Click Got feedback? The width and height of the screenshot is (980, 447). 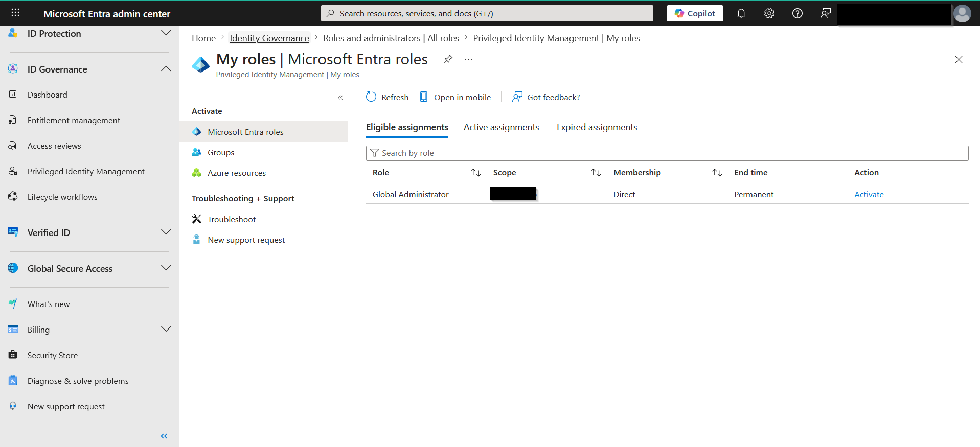[x=546, y=97]
